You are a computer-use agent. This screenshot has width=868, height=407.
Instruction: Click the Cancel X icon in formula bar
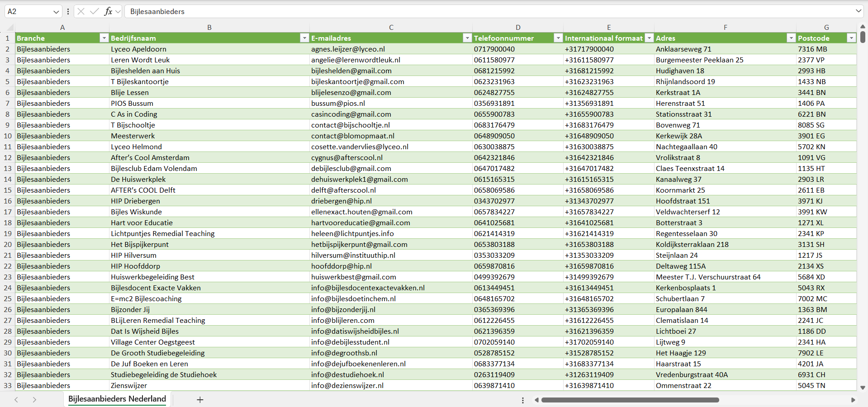coord(81,11)
